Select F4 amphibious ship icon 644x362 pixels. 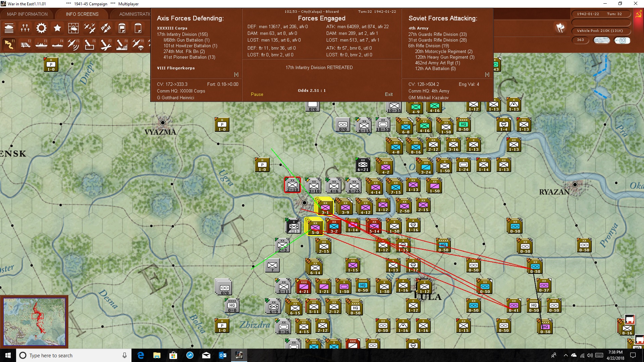click(57, 44)
